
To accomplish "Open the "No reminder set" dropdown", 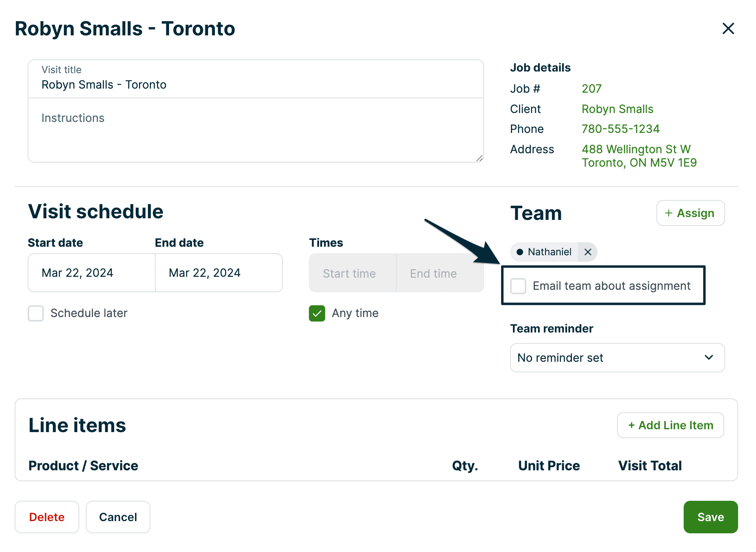I will coord(617,358).
